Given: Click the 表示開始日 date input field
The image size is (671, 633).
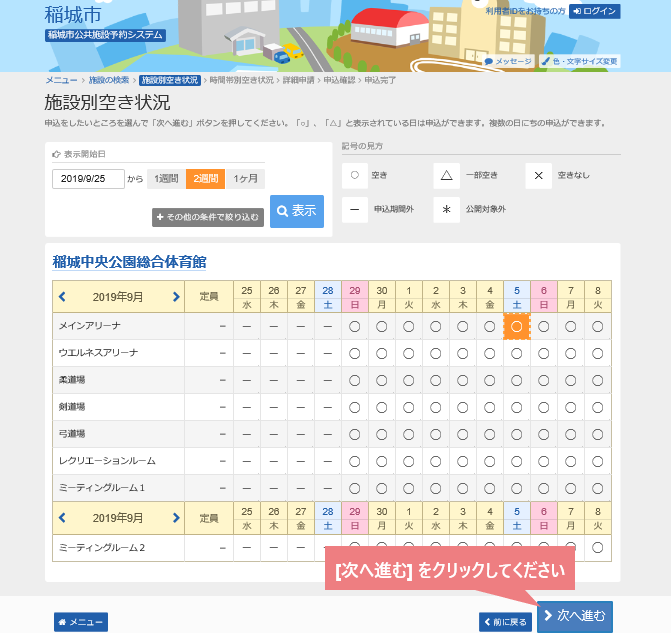Looking at the screenshot, I should [x=88, y=179].
